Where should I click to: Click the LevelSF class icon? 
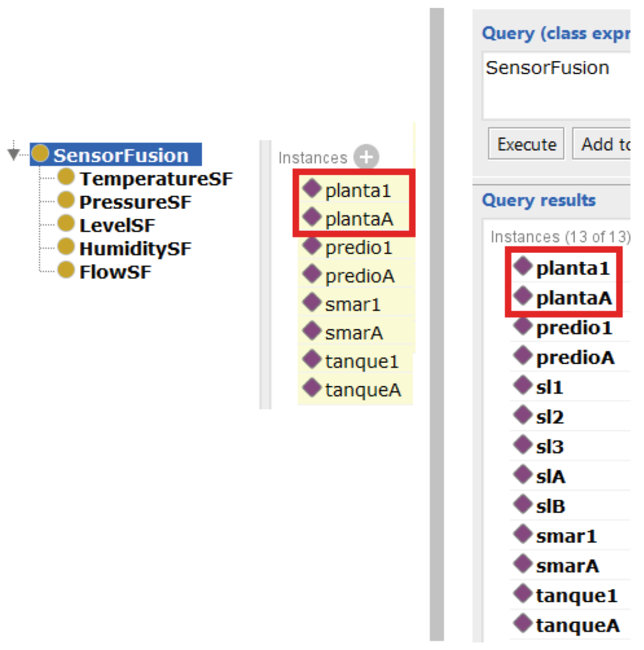(66, 224)
